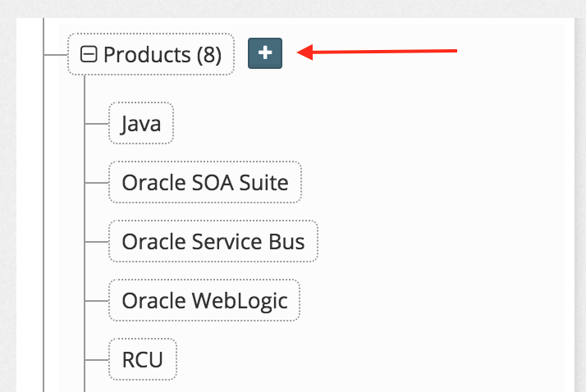Pick Oracle Service Bus from the tree
Screen dimensions: 586x392
213,242
